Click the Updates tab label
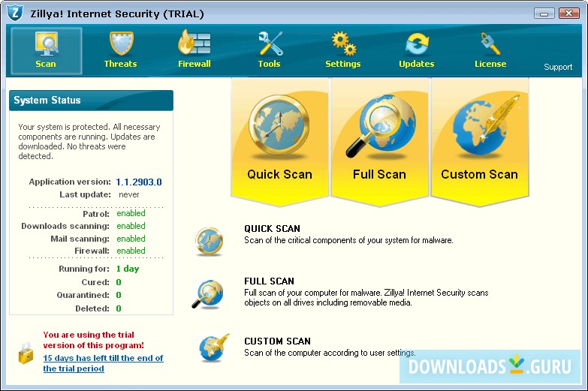Viewport: 588px width, 391px height. (x=417, y=64)
